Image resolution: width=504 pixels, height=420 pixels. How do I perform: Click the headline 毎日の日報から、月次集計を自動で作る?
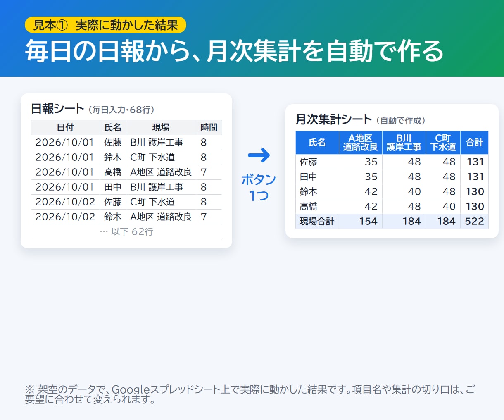click(x=234, y=51)
